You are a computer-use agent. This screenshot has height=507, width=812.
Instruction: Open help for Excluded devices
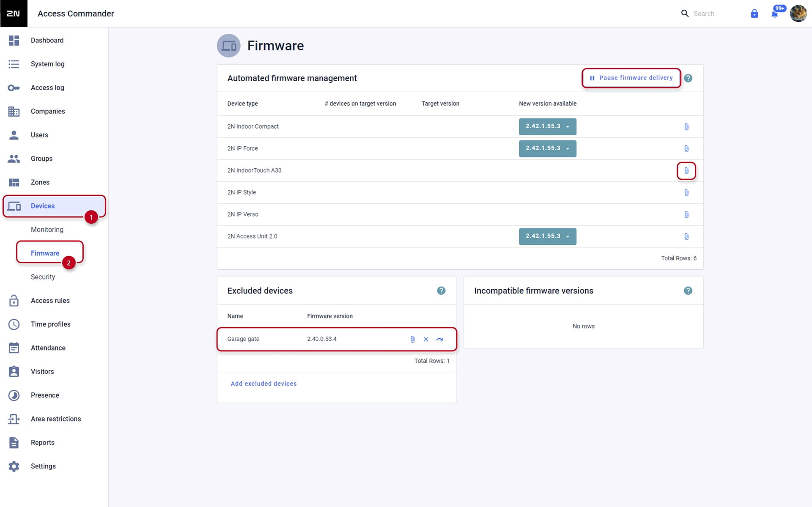pyautogui.click(x=441, y=291)
